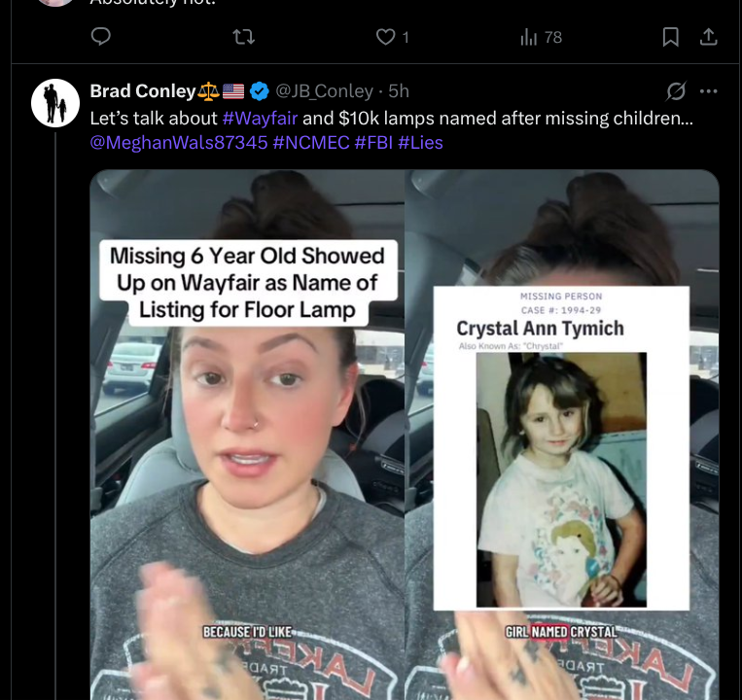This screenshot has width=742, height=700.
Task: Click the @JB_Conley handle
Action: (x=325, y=91)
